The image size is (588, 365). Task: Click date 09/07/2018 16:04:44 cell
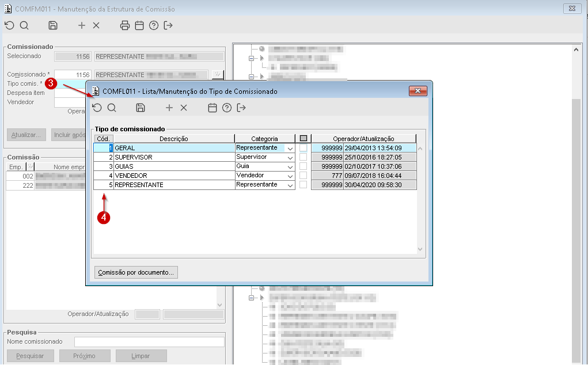click(380, 176)
